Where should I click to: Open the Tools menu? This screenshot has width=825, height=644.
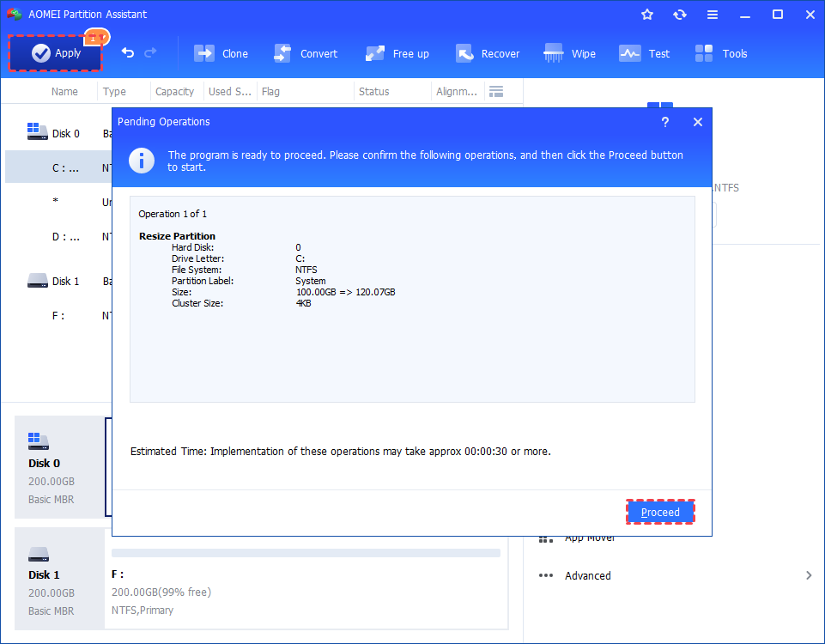point(721,53)
